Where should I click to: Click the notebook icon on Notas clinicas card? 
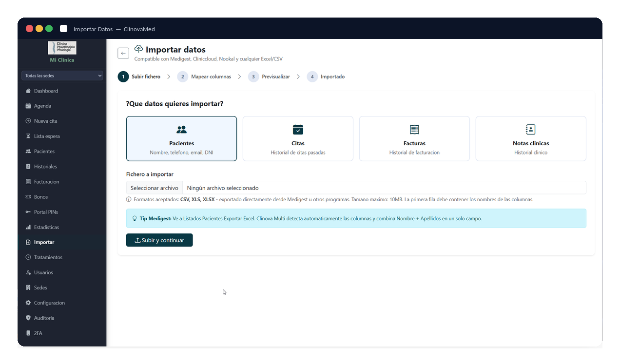pos(531,129)
